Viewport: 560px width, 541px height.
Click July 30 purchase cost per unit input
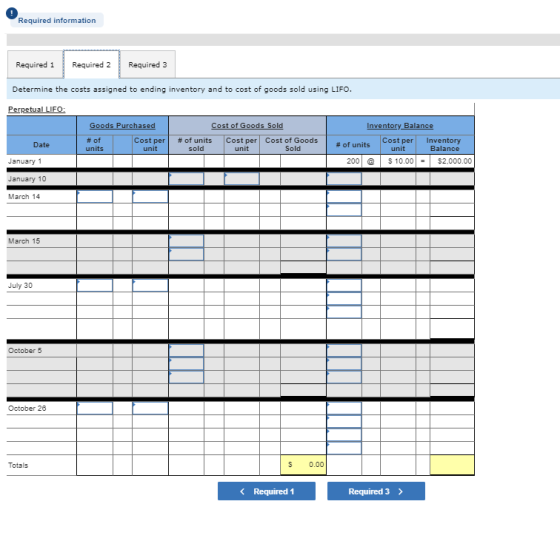tap(150, 285)
